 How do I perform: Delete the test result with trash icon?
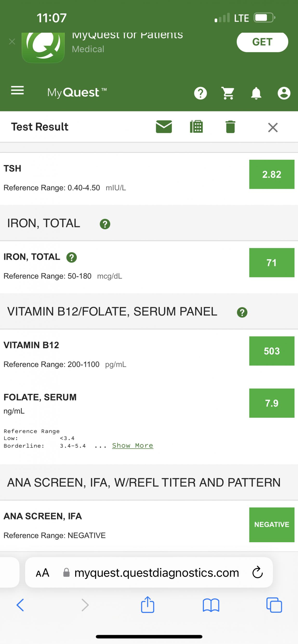(230, 127)
